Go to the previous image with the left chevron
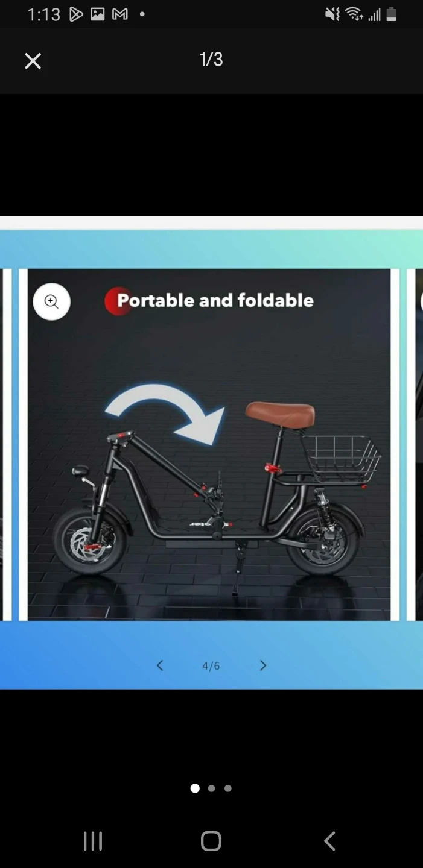The width and height of the screenshot is (423, 868). click(160, 665)
